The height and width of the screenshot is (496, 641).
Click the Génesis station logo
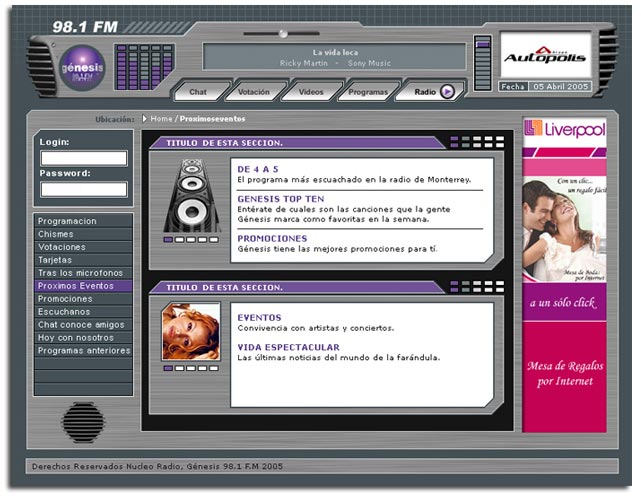(x=82, y=64)
